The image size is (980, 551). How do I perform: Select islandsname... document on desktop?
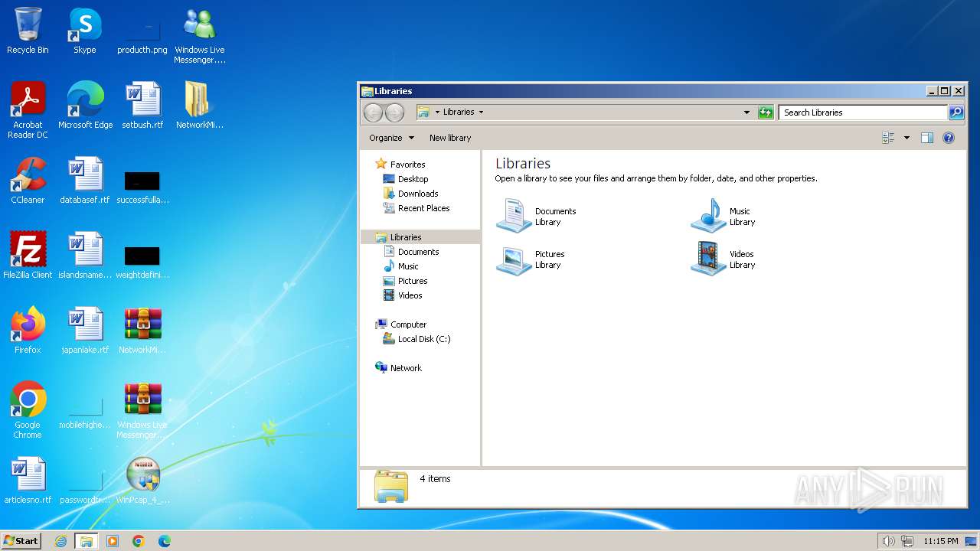[85, 256]
